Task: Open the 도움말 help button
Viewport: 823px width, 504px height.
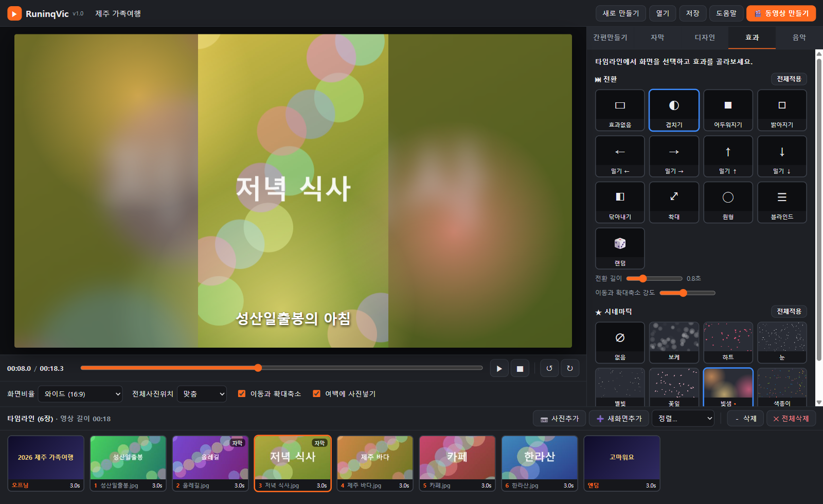Action: pos(726,13)
